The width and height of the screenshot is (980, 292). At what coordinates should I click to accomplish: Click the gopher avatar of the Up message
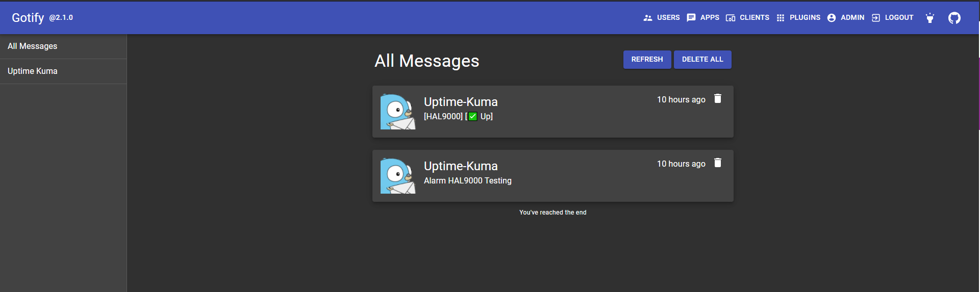[x=398, y=112]
